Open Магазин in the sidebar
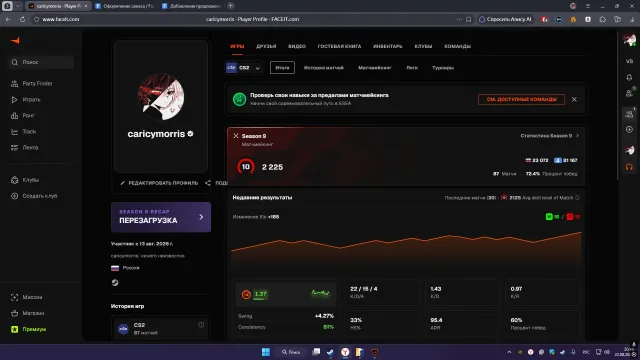640x360 pixels. click(x=27, y=313)
